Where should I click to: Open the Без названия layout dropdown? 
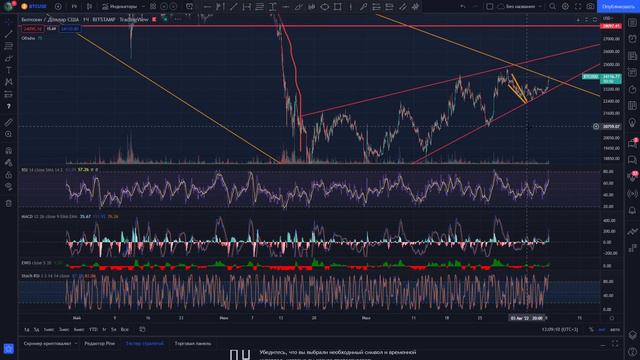[520, 7]
